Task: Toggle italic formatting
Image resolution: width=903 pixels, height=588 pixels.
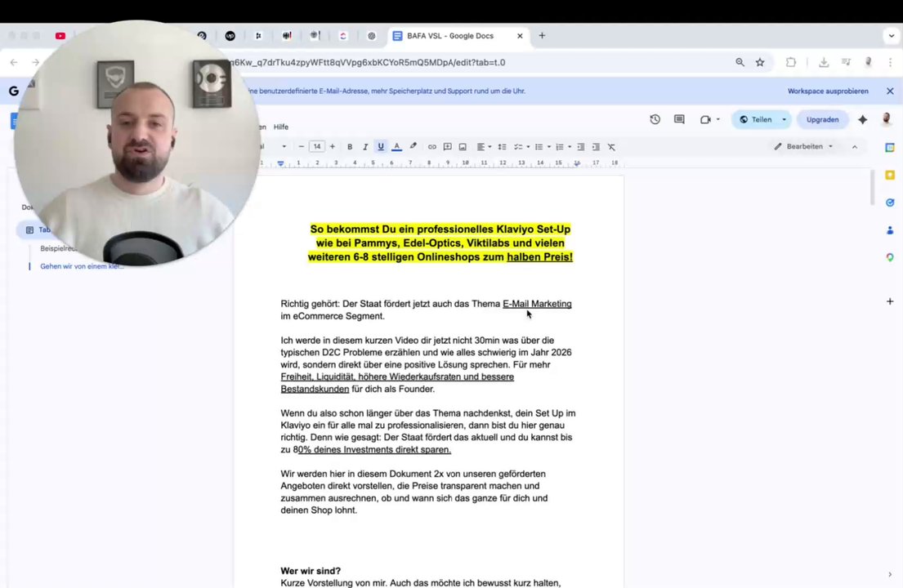Action: pos(365,146)
